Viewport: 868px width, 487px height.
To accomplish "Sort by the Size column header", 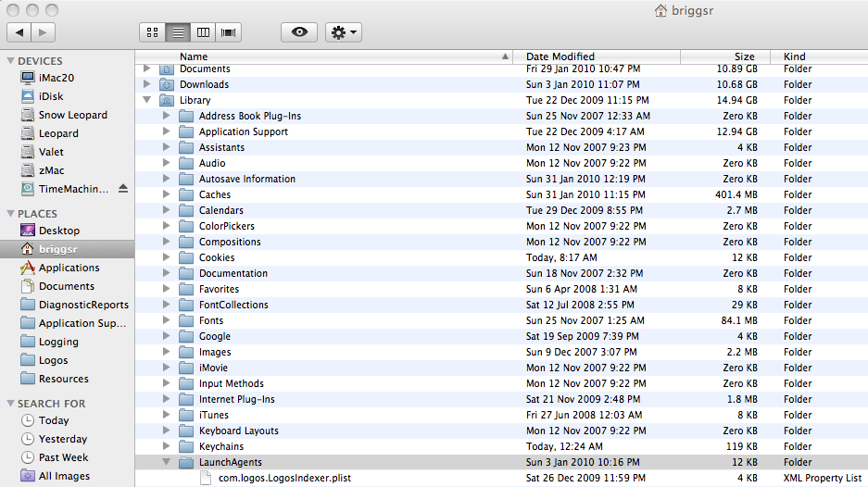I will tap(725, 56).
